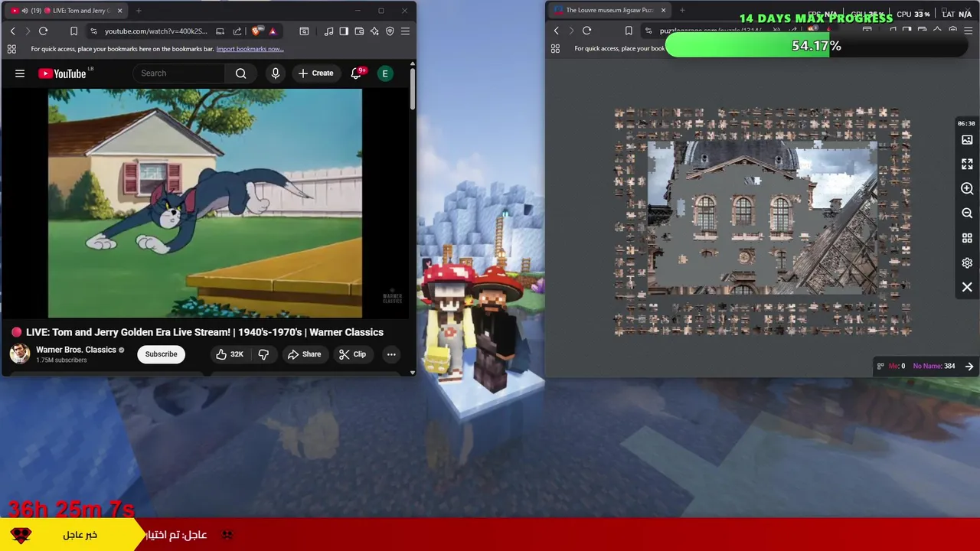Focus the YouTube Search field
Image resolution: width=980 pixels, height=551 pixels.
pyautogui.click(x=180, y=73)
